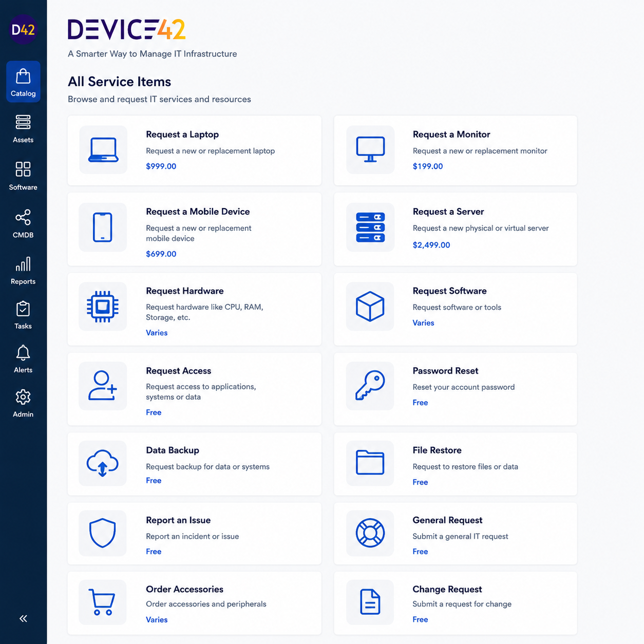Click the server rack icon on Request a Server

pos(370,227)
